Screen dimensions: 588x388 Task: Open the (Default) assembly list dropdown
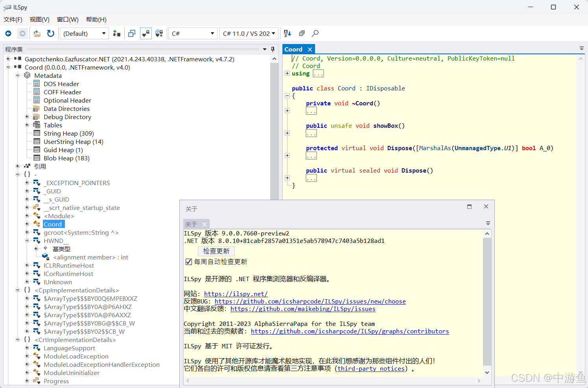(84, 33)
